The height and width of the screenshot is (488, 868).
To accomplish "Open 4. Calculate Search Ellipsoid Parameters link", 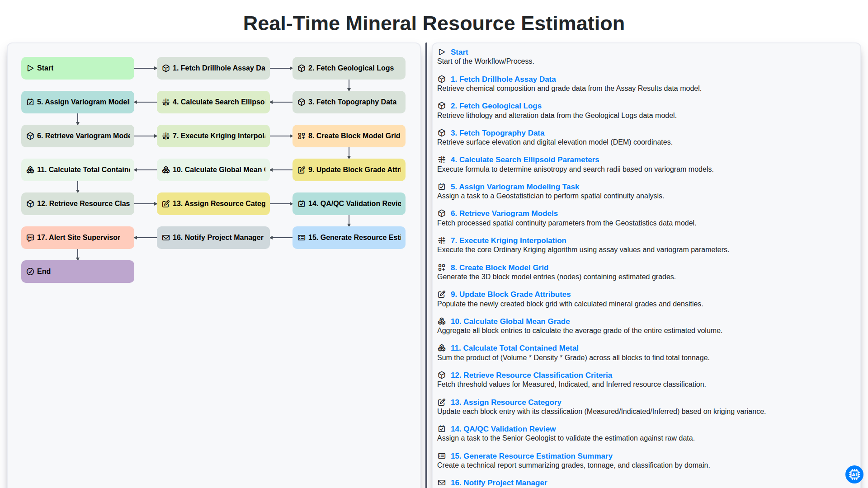I will tap(525, 160).
